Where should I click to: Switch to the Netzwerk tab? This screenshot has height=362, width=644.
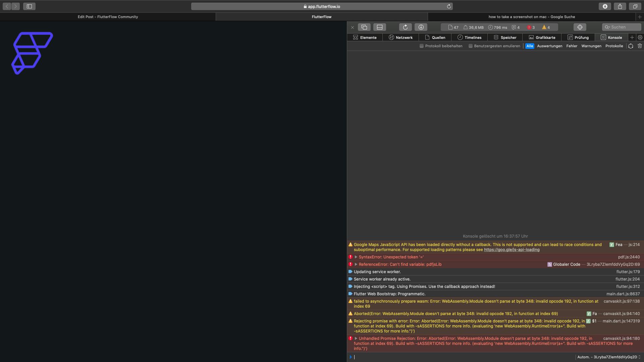[400, 38]
